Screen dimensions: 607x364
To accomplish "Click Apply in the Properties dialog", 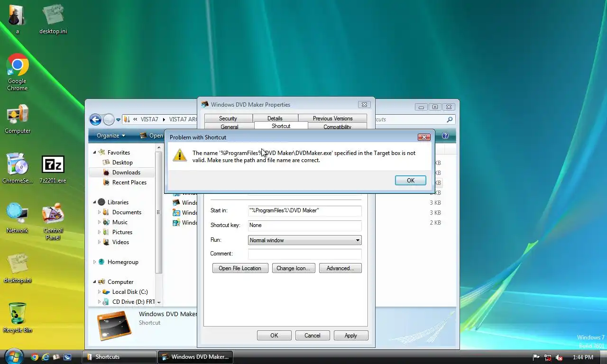I will click(x=351, y=336).
